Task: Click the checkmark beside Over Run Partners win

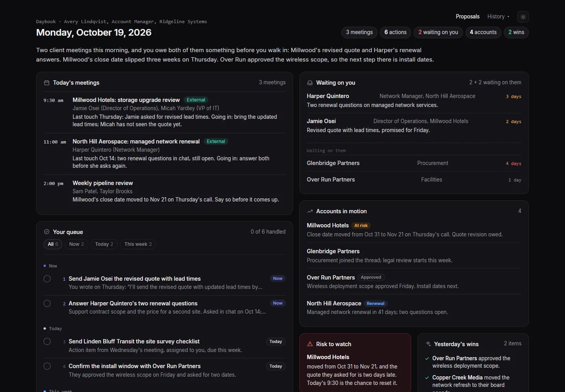Action: (427, 358)
